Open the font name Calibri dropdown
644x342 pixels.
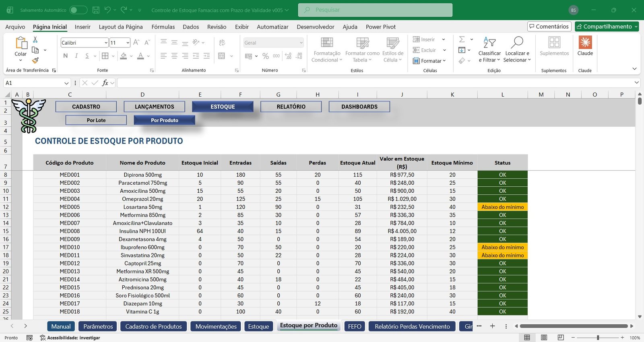[106, 43]
